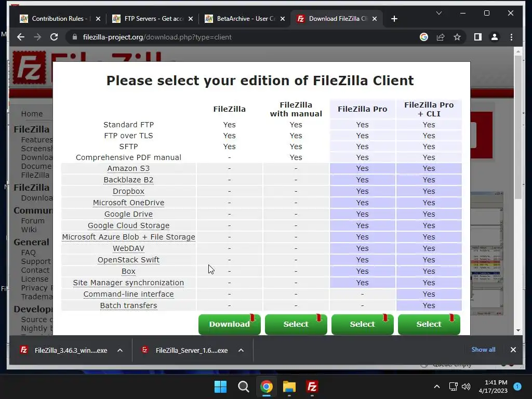Screen dimensions: 532x399
Task: Show all downloads
Action: click(x=483, y=350)
